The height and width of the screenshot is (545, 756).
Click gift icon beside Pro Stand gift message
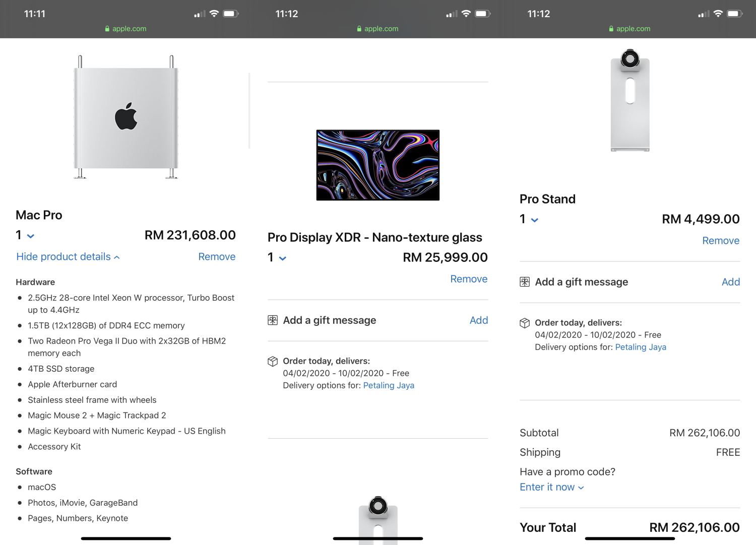tap(525, 282)
